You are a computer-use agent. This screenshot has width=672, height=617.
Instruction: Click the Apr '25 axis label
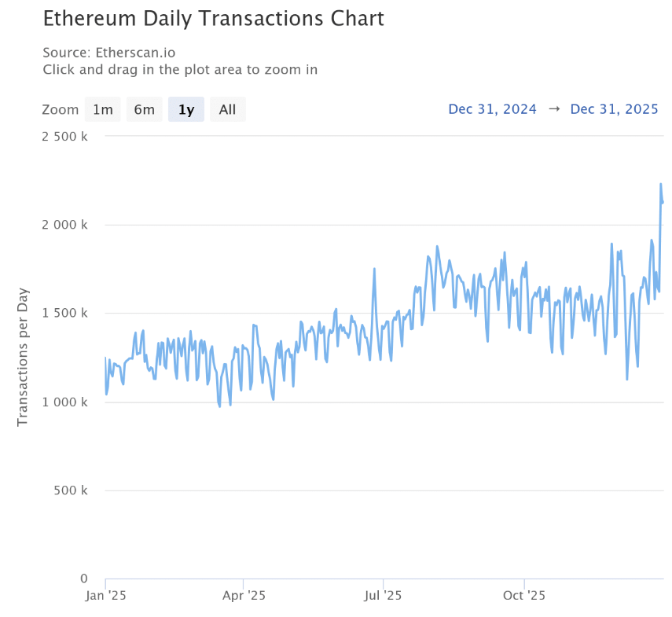(x=244, y=596)
